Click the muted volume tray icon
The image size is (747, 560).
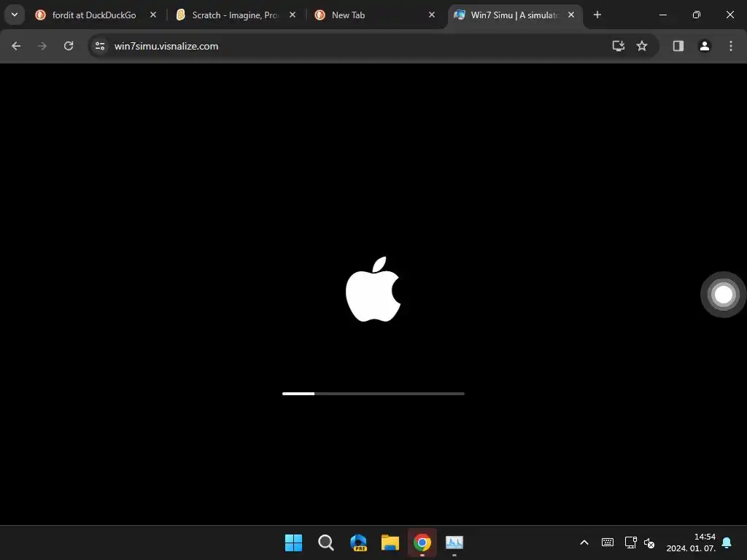(x=649, y=542)
